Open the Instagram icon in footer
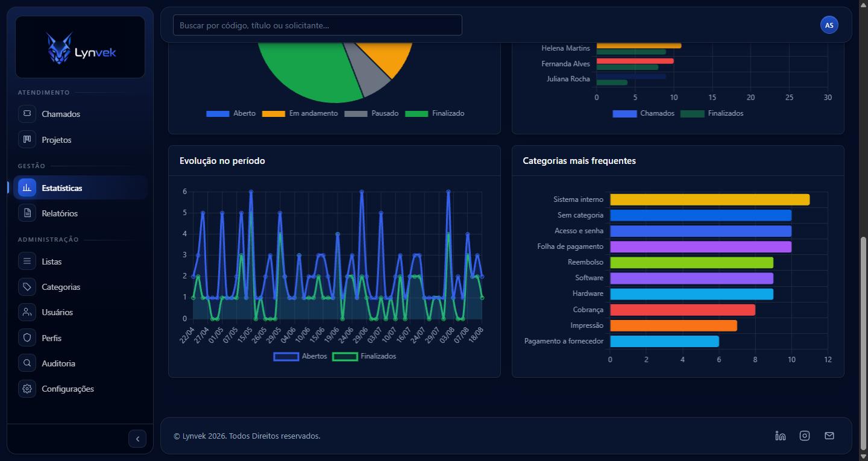The image size is (868, 461). coord(805,436)
